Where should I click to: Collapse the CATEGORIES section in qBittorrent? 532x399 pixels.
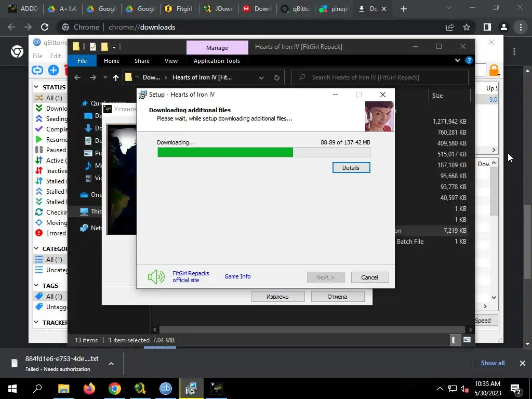tap(36, 248)
